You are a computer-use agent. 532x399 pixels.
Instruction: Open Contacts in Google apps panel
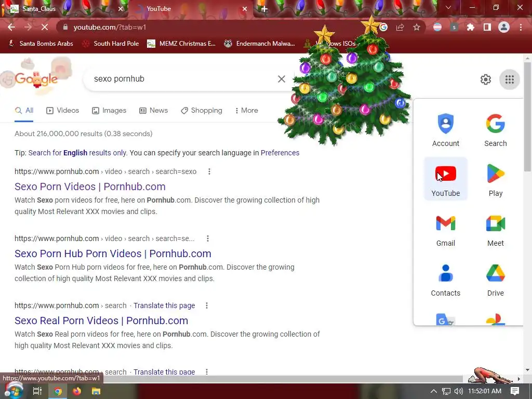pyautogui.click(x=445, y=279)
